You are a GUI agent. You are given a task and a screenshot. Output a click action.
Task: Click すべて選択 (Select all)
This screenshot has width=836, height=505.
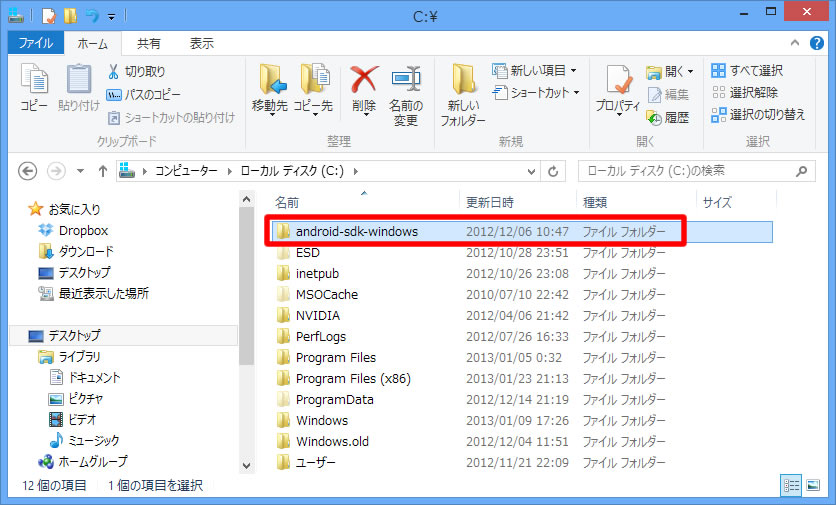tap(747, 70)
